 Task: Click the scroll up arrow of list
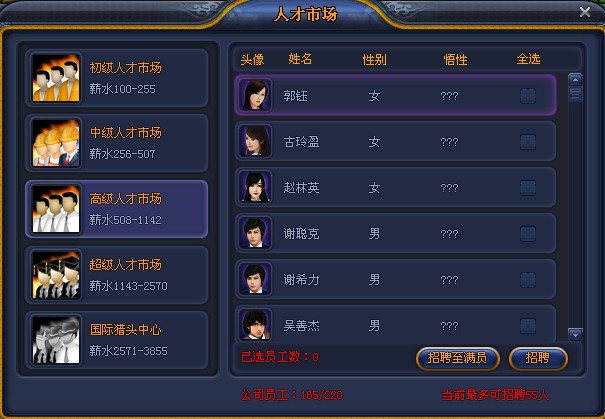coord(575,80)
